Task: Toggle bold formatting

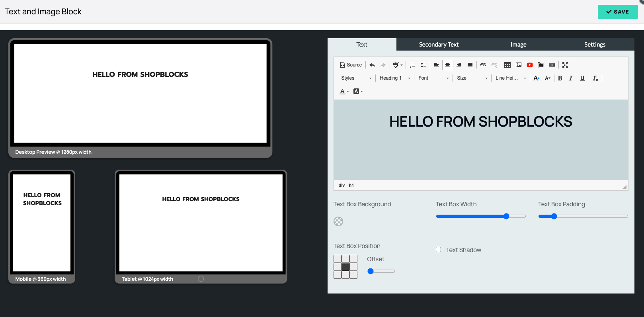Action: (x=560, y=78)
